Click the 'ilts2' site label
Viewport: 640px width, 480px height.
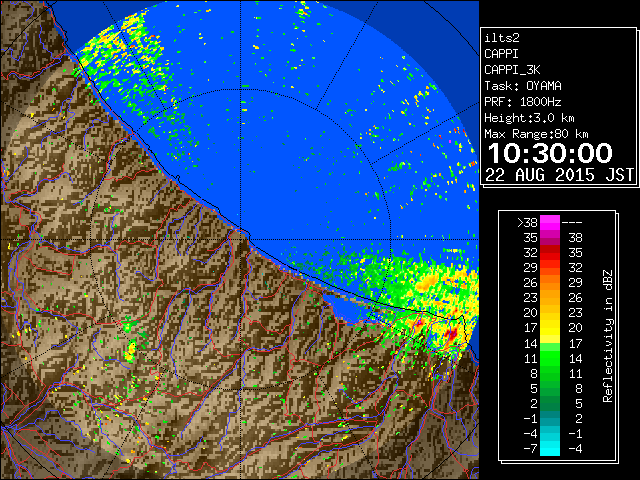[x=502, y=38]
